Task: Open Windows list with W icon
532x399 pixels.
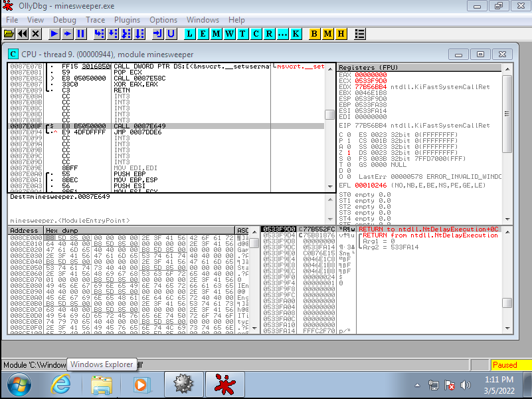Action: [229, 34]
